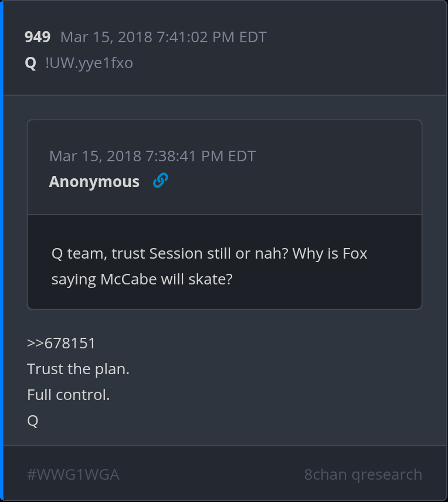448x502 pixels.
Task: Click the word "Fox" in the quoted message
Action: [355, 253]
